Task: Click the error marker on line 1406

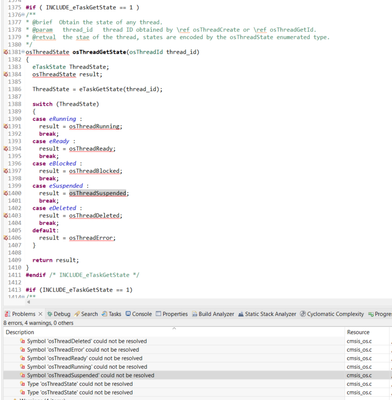Action: coord(5,238)
